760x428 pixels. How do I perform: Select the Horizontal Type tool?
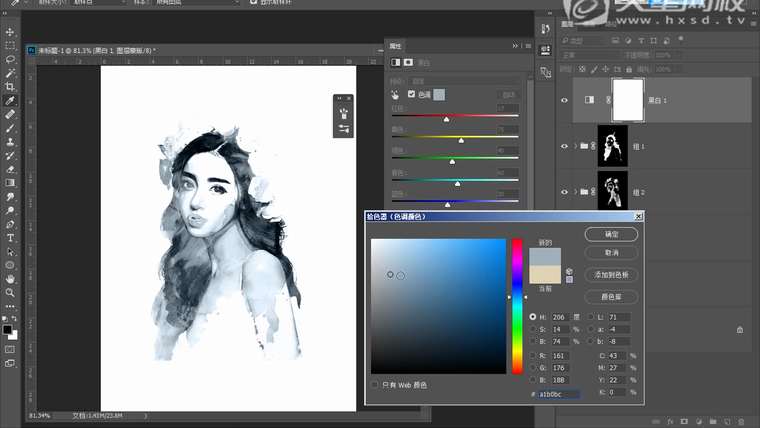click(x=10, y=238)
